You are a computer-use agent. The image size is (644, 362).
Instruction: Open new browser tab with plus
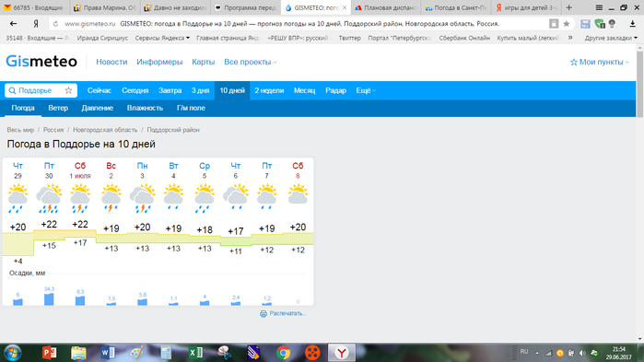click(x=568, y=7)
